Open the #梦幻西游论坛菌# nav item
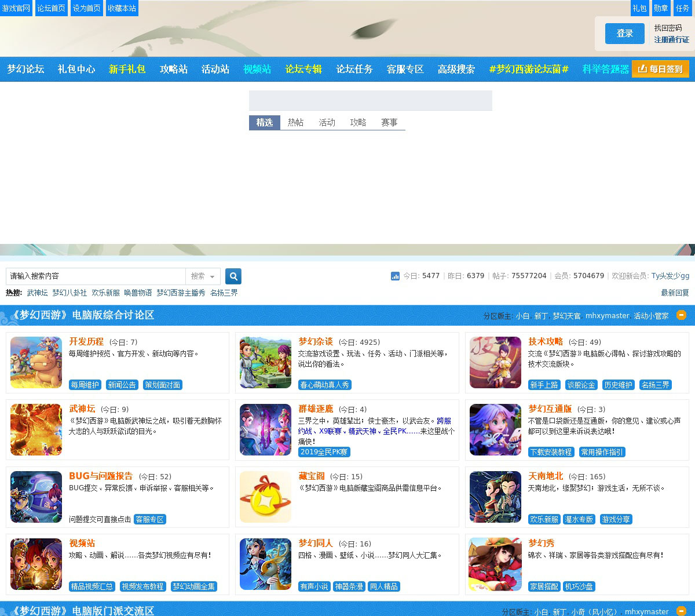695x616 pixels. coord(529,69)
